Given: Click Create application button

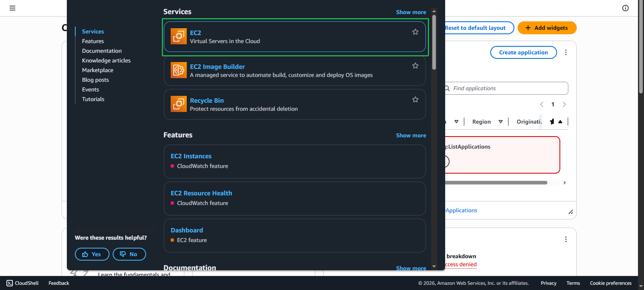Looking at the screenshot, I should [x=524, y=52].
